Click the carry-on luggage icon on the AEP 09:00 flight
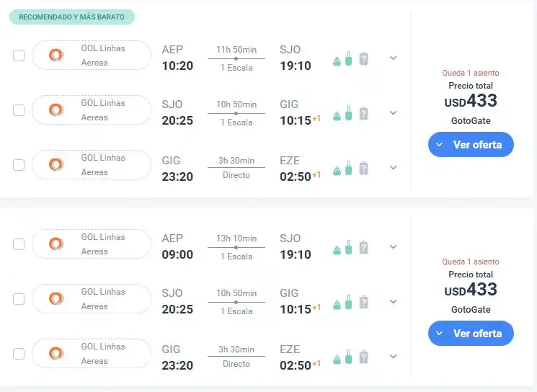The height and width of the screenshot is (392, 537). 349,248
